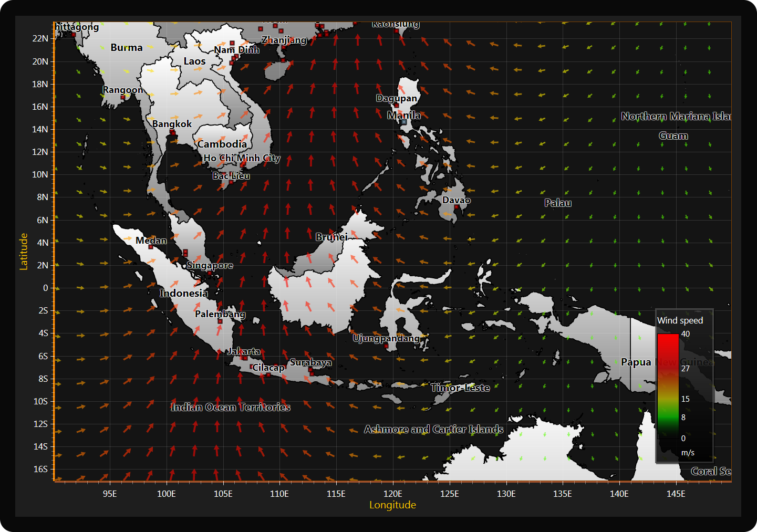Select the Bangkok city marker
757x532 pixels.
point(172,132)
